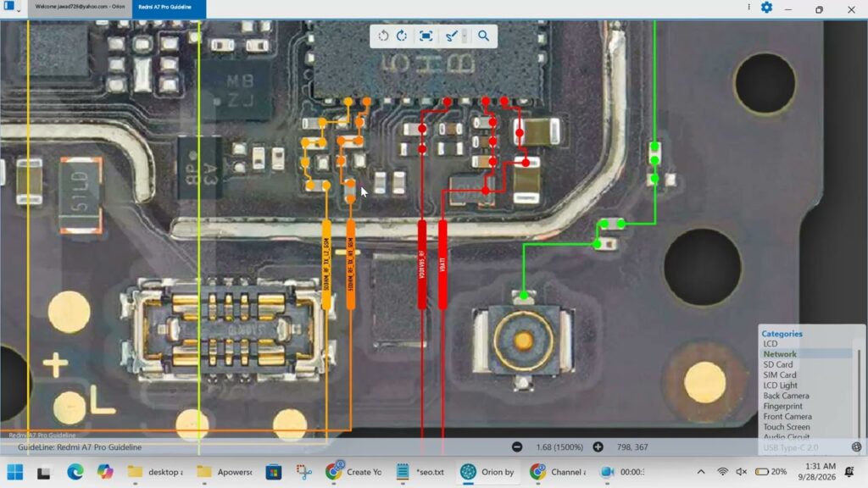
Task: Open the brush tool dropdown arrow
Action: pyautogui.click(x=465, y=36)
